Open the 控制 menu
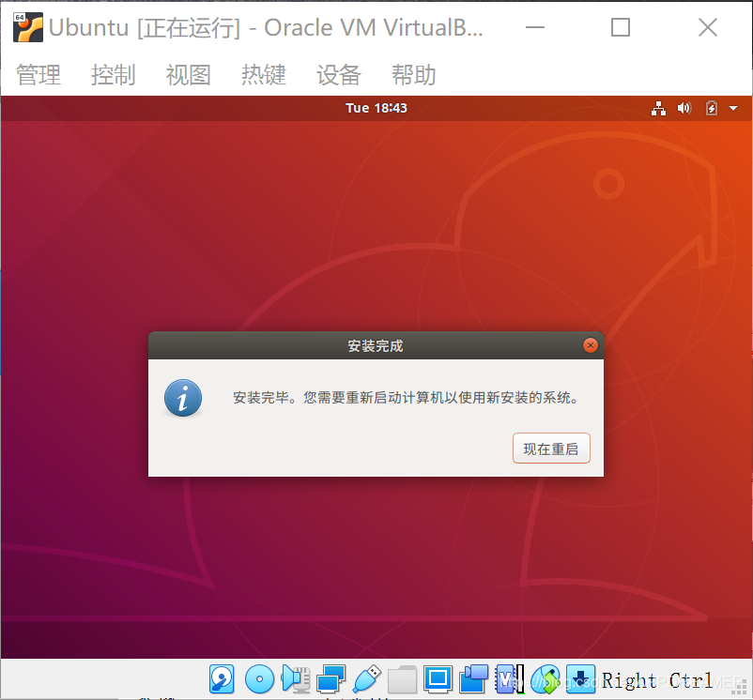 (114, 75)
